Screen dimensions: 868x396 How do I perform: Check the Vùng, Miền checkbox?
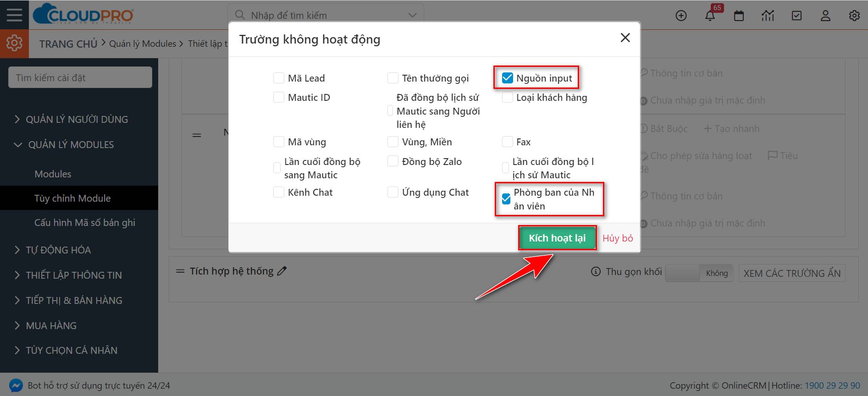(x=393, y=142)
